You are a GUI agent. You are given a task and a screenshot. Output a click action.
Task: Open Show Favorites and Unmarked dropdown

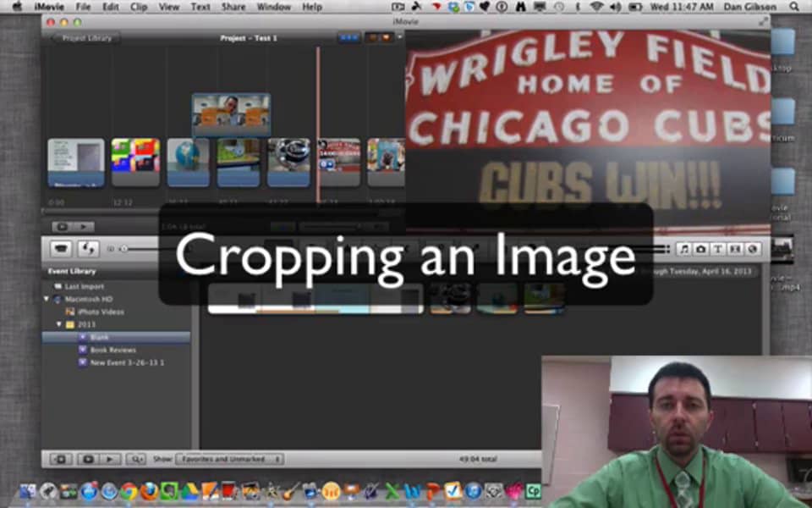pyautogui.click(x=229, y=459)
